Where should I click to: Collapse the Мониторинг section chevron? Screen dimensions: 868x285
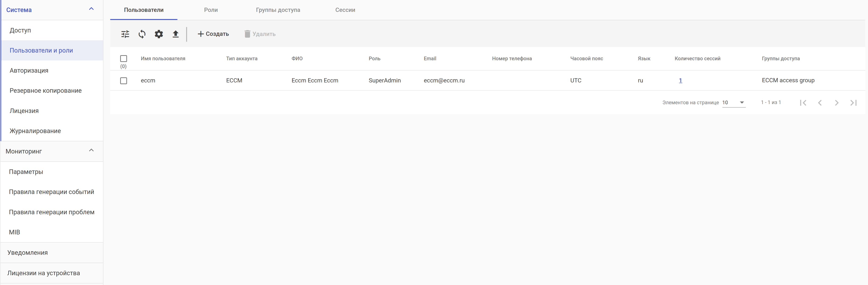click(91, 150)
